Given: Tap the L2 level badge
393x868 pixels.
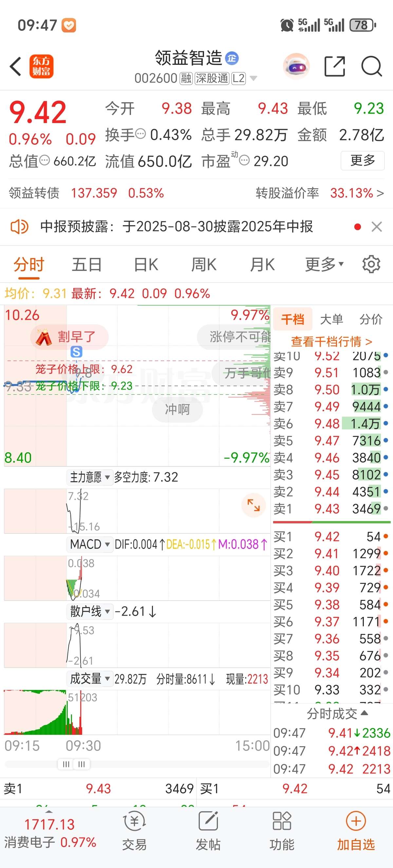Looking at the screenshot, I should click(238, 79).
